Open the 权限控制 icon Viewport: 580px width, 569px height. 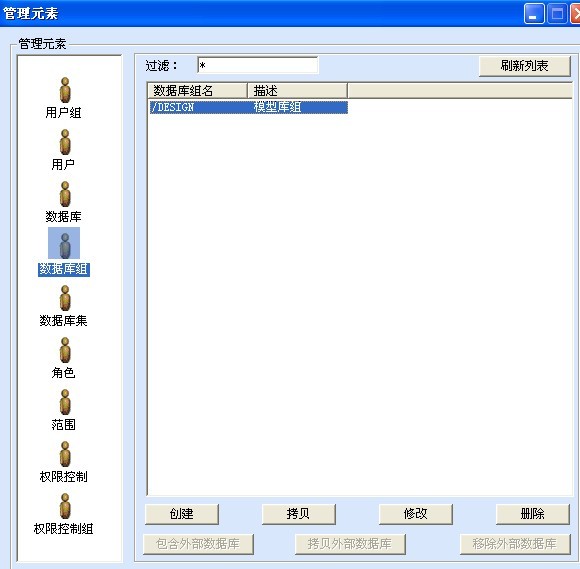pyautogui.click(x=65, y=454)
